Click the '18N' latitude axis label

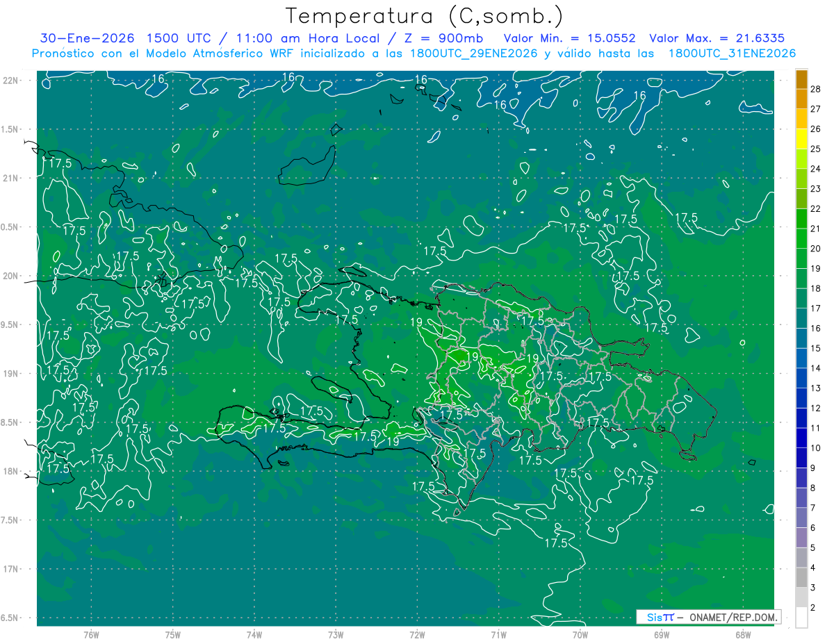pyautogui.click(x=11, y=471)
